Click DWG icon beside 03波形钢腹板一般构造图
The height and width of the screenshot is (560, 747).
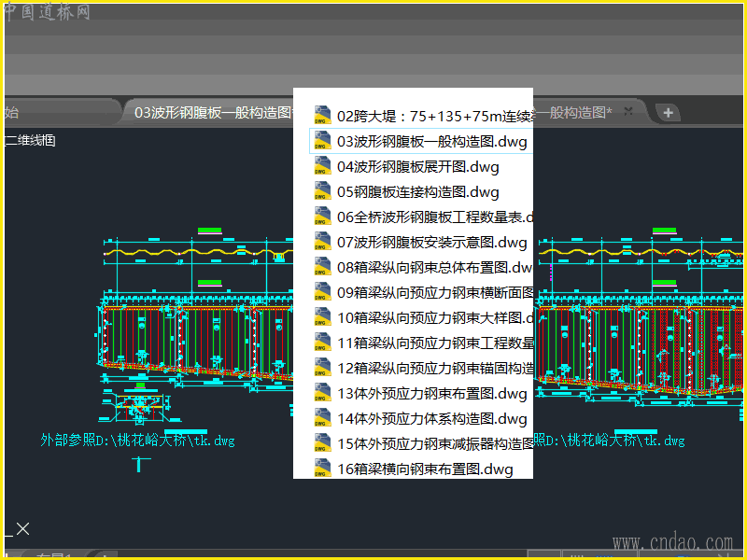tap(322, 141)
